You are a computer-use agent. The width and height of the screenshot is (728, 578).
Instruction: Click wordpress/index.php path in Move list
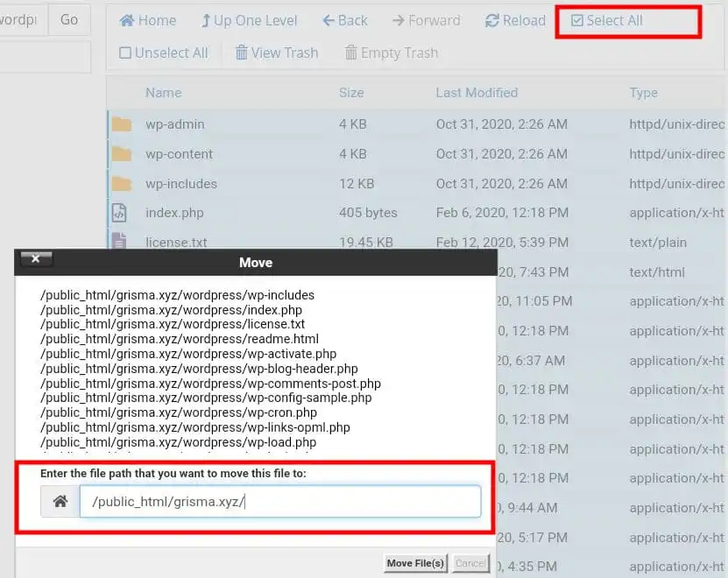tap(172, 310)
